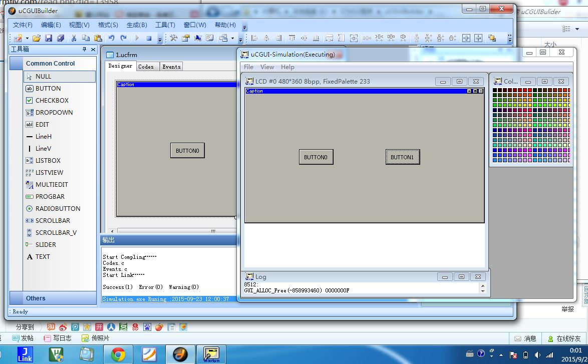The height and width of the screenshot is (364, 588).
Task: Switch to the Events tab
Action: (171, 67)
